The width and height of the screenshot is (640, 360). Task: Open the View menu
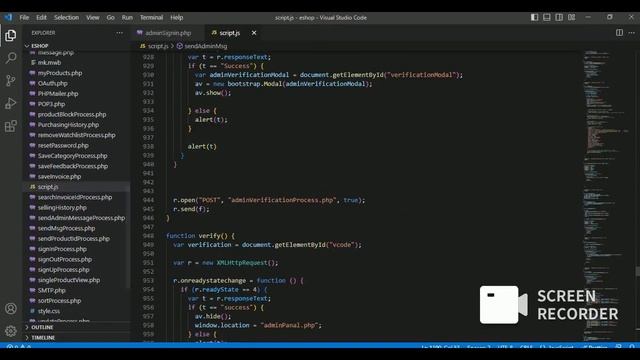(93, 18)
